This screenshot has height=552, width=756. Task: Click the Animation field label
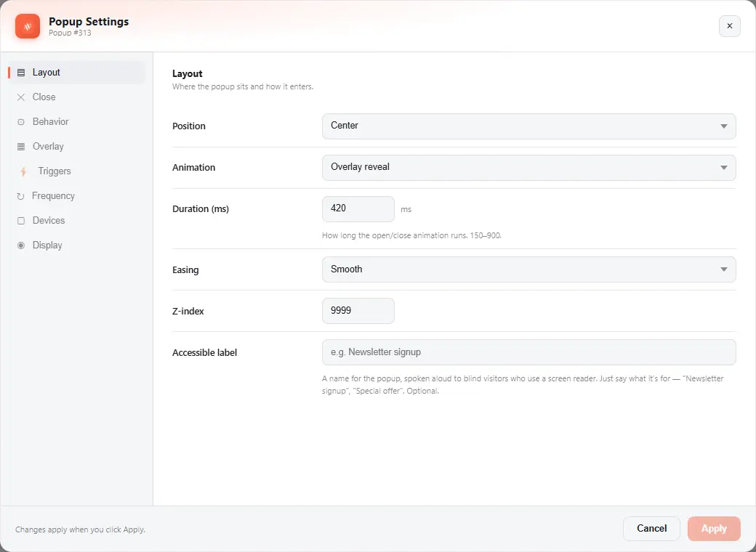[x=194, y=168]
